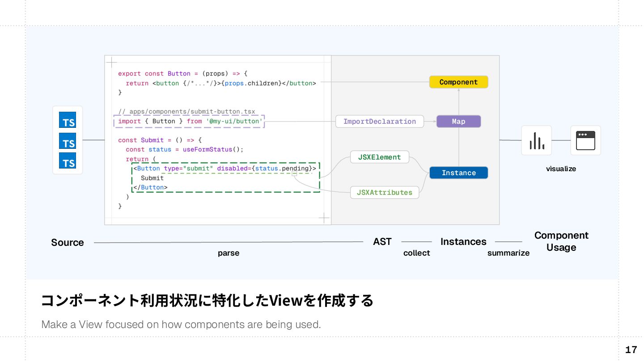Click the AST label
The width and height of the screenshot is (644, 362).
(382, 241)
